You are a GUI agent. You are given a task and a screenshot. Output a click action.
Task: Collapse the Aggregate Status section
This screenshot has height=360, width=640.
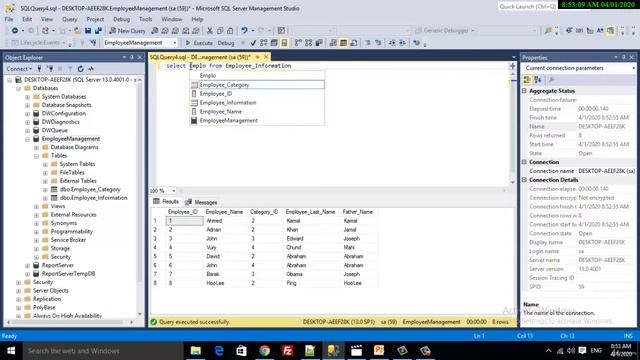click(x=524, y=91)
